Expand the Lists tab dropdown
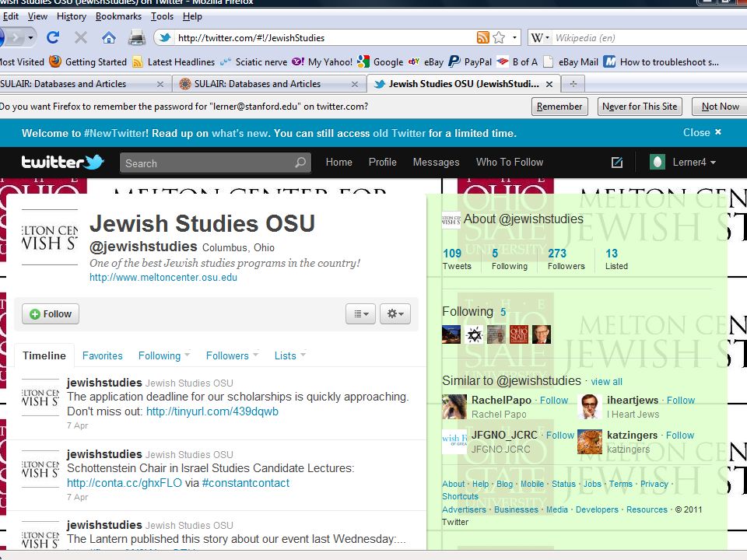Image resolution: width=747 pixels, height=560 pixels. click(x=303, y=355)
